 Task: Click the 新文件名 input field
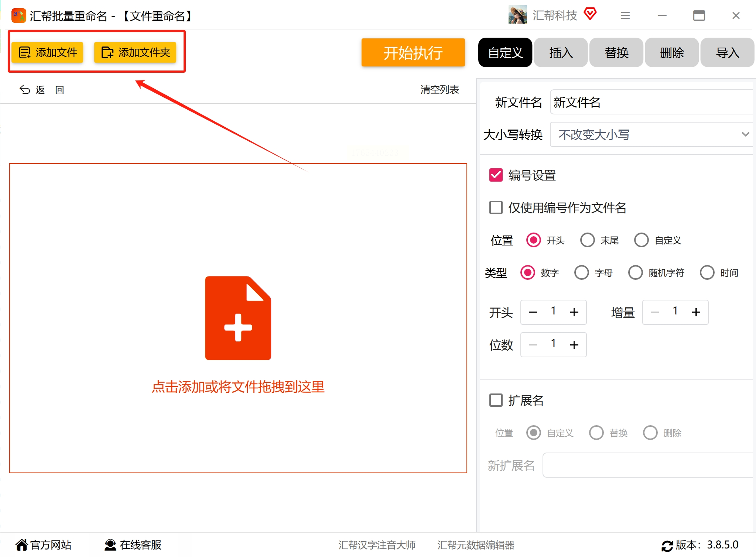[651, 102]
